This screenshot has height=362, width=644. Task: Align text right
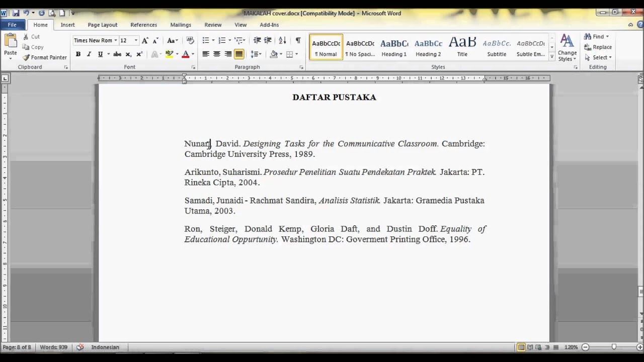click(x=228, y=54)
